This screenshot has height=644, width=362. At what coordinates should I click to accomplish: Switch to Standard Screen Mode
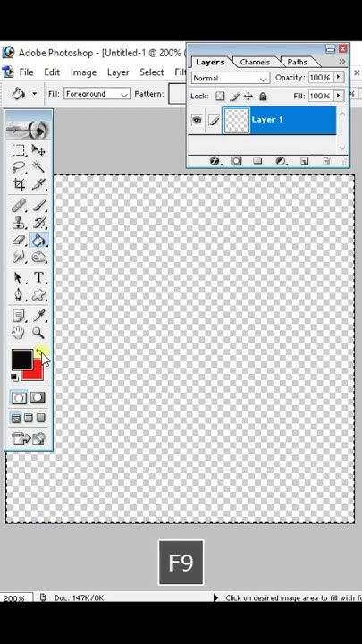pos(16,418)
